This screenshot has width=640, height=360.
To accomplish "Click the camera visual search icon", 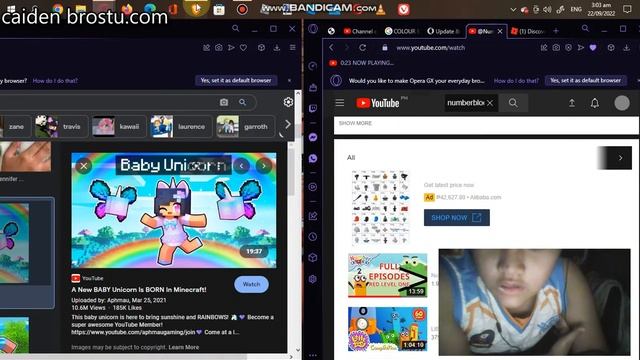I will tap(224, 102).
